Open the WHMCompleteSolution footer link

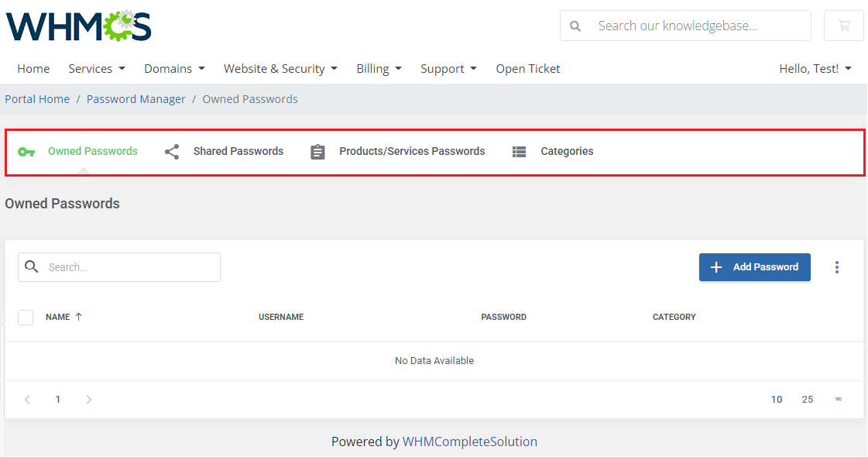click(x=469, y=442)
